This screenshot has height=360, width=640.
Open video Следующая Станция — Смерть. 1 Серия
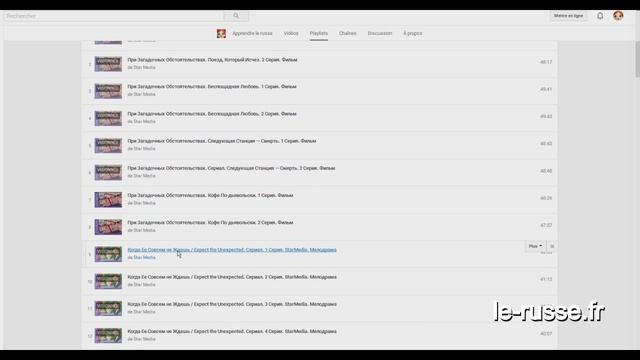(222, 141)
